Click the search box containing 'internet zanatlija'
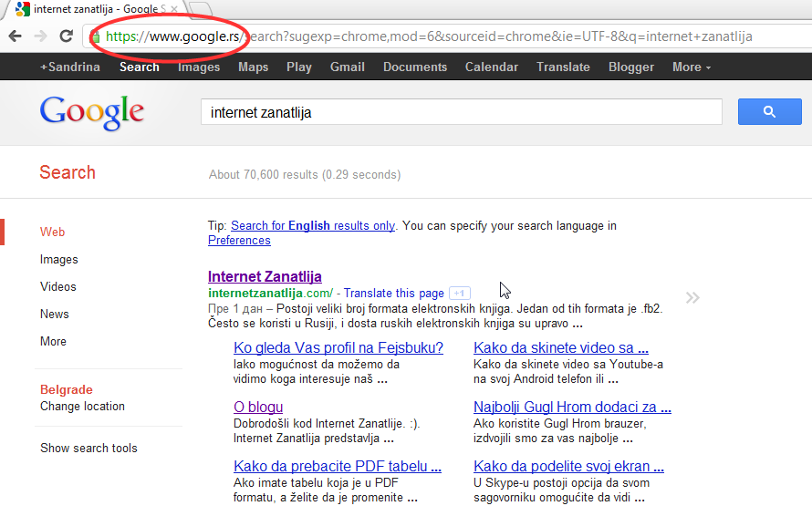The height and width of the screenshot is (506, 812). (x=462, y=112)
